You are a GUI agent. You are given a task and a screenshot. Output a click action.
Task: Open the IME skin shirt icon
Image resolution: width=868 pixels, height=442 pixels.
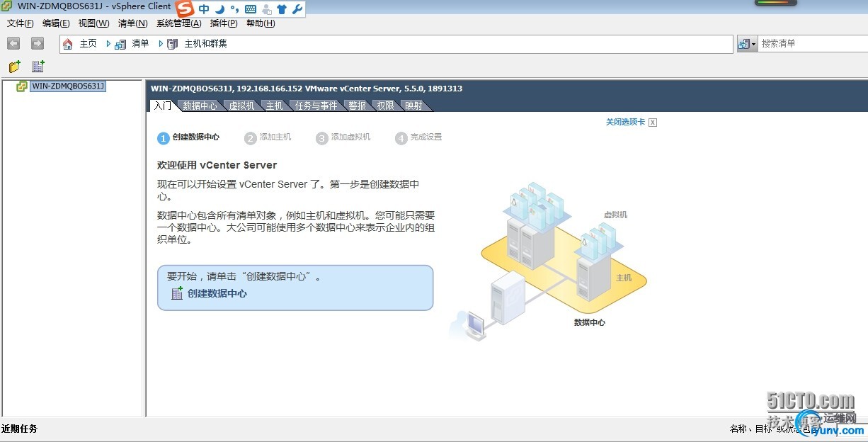coord(282,9)
